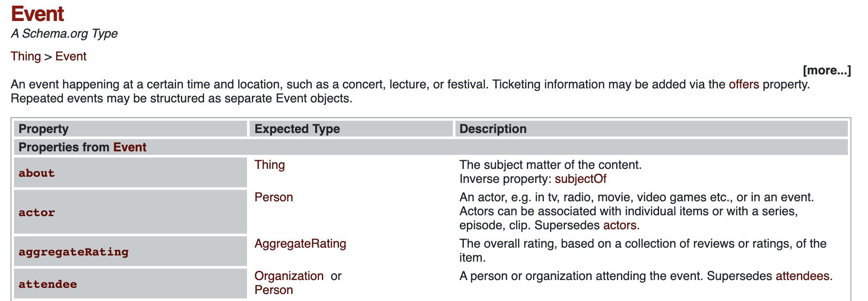Viewport: 868px width, 301px height.
Task: Click the Organization expected type link
Action: [x=289, y=276]
